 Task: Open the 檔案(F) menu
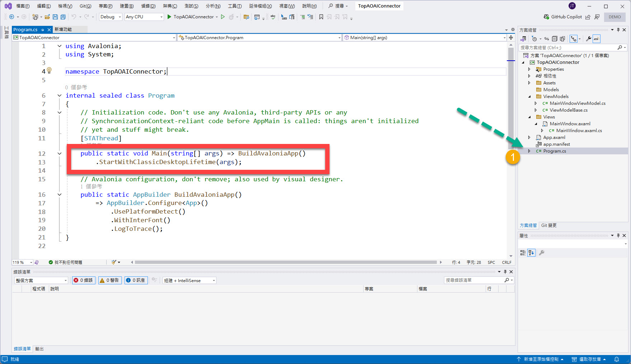pos(23,6)
